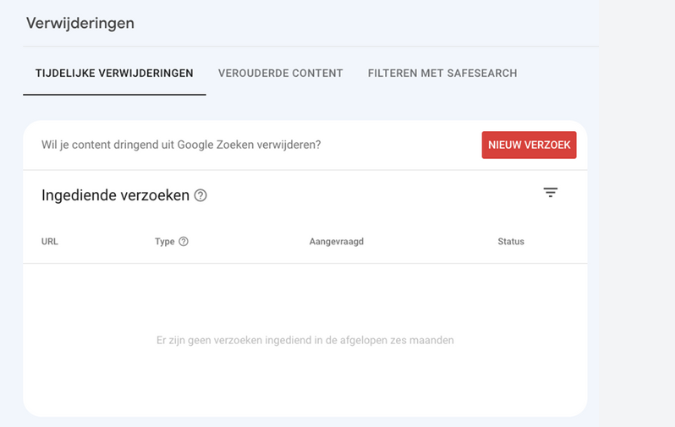Sort by the URL column header

tap(50, 241)
